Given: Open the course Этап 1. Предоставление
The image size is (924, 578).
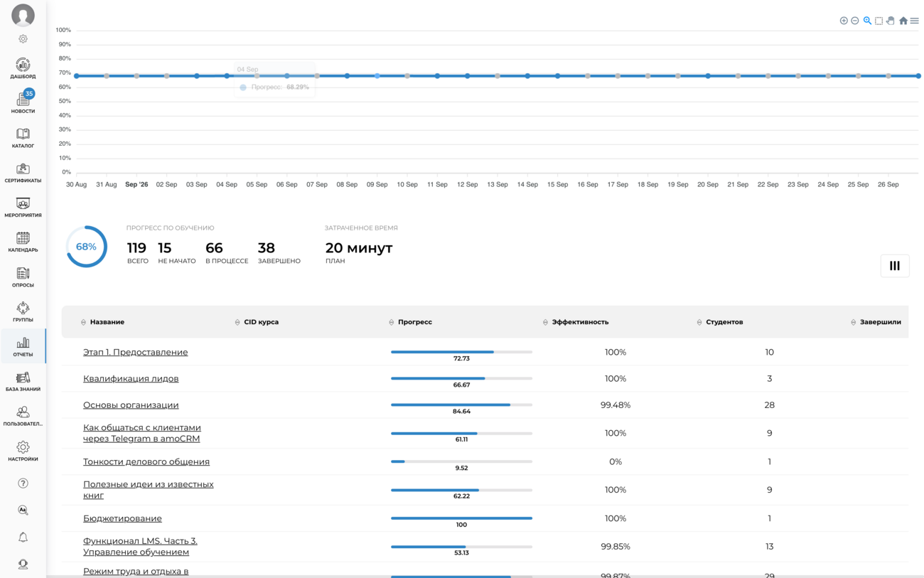Looking at the screenshot, I should (136, 353).
